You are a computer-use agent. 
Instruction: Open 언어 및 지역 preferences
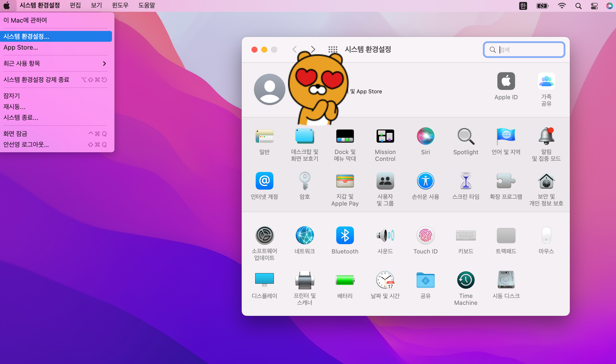pyautogui.click(x=506, y=141)
